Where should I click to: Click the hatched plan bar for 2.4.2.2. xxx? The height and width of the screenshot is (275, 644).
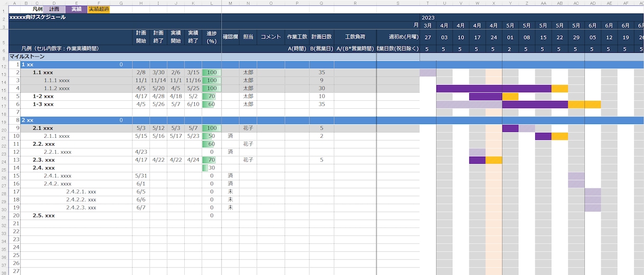(593, 200)
